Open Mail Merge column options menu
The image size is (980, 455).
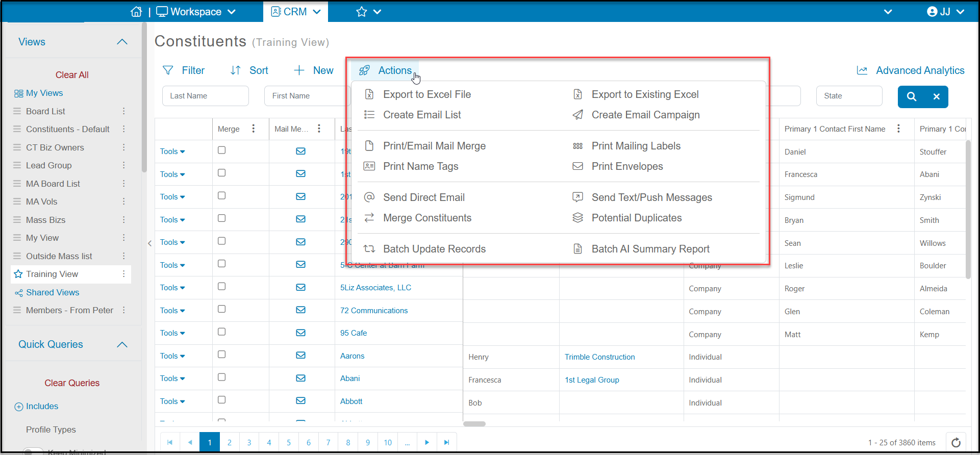(x=319, y=129)
